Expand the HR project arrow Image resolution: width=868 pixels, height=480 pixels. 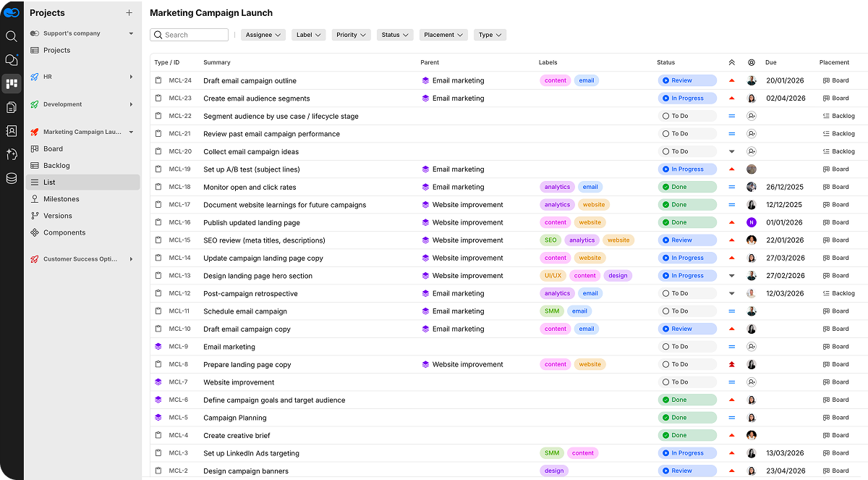tap(131, 77)
